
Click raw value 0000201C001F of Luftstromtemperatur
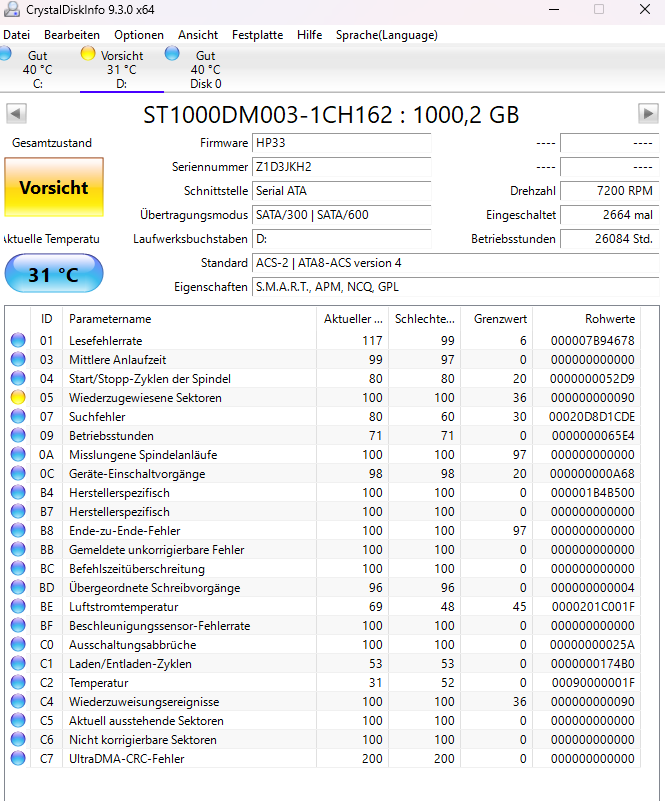click(593, 607)
